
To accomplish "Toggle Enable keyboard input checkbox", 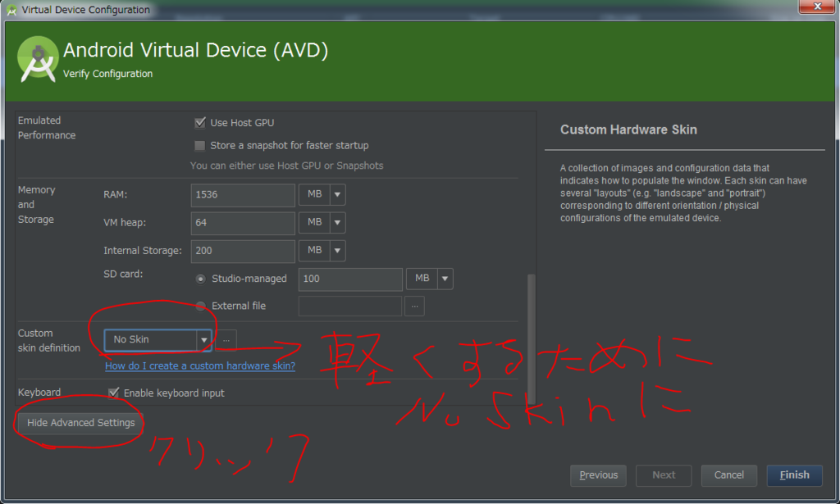I will click(x=113, y=393).
